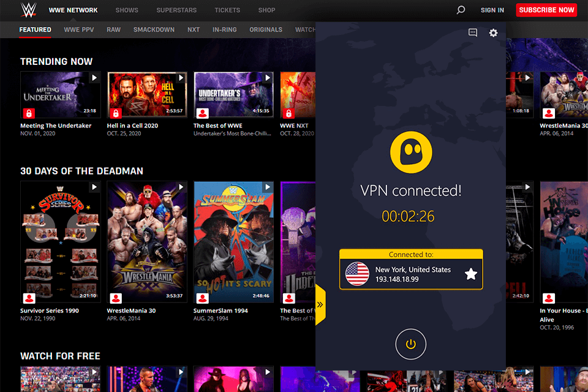Viewport: 588px width, 392px height.
Task: Switch to WWE PPV tab
Action: 79,29
